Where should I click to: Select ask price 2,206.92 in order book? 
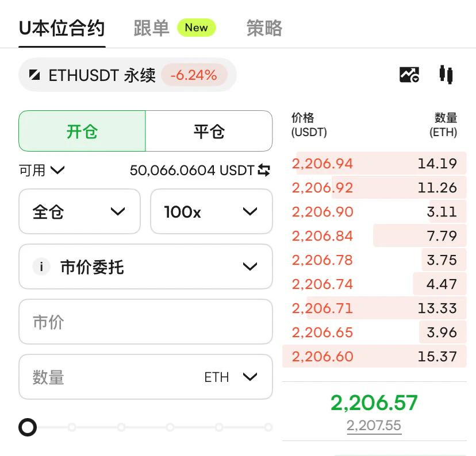pyautogui.click(x=323, y=188)
